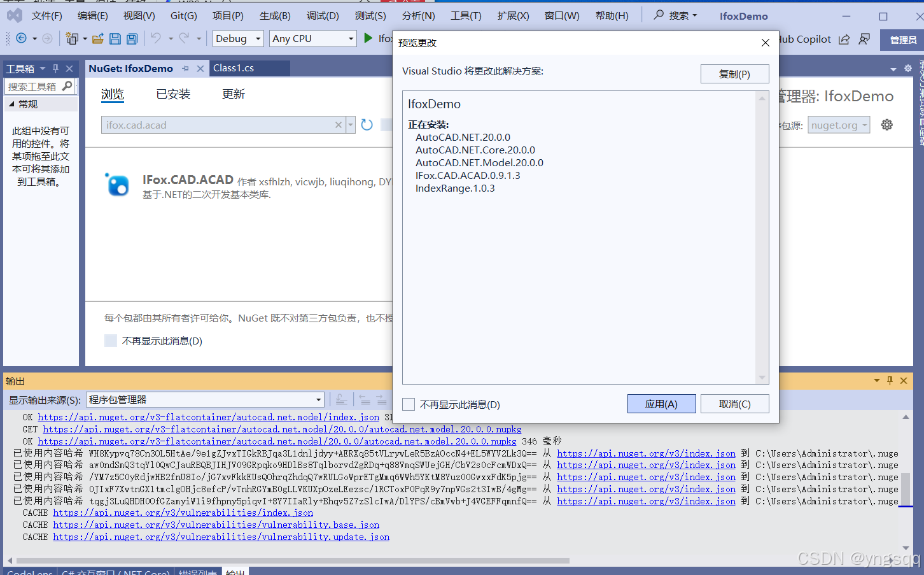Viewport: 924px width, 575px height.
Task: Open the 文件(F) menu
Action: pos(47,16)
